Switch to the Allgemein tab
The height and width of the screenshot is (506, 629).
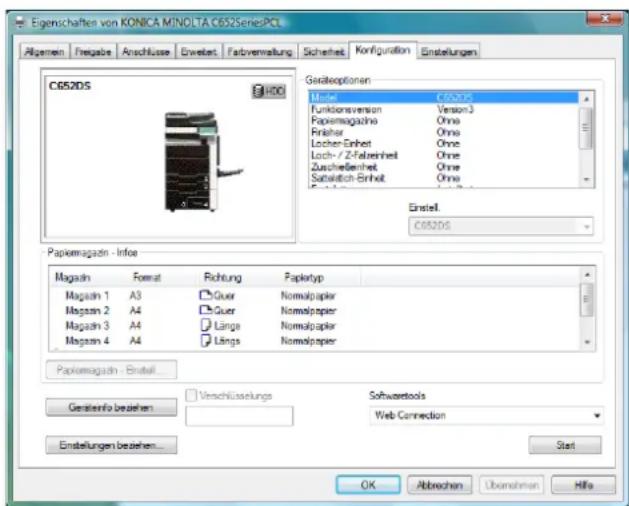pos(45,52)
